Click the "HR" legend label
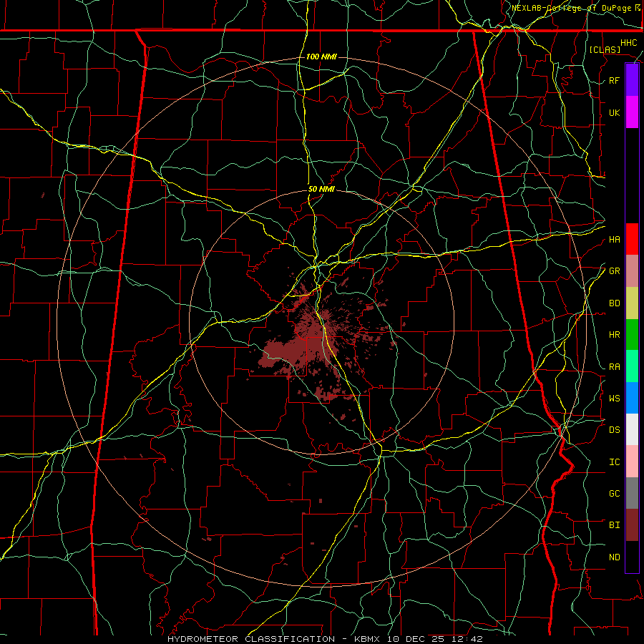Screen dimensions: 644x644 [x=614, y=335]
